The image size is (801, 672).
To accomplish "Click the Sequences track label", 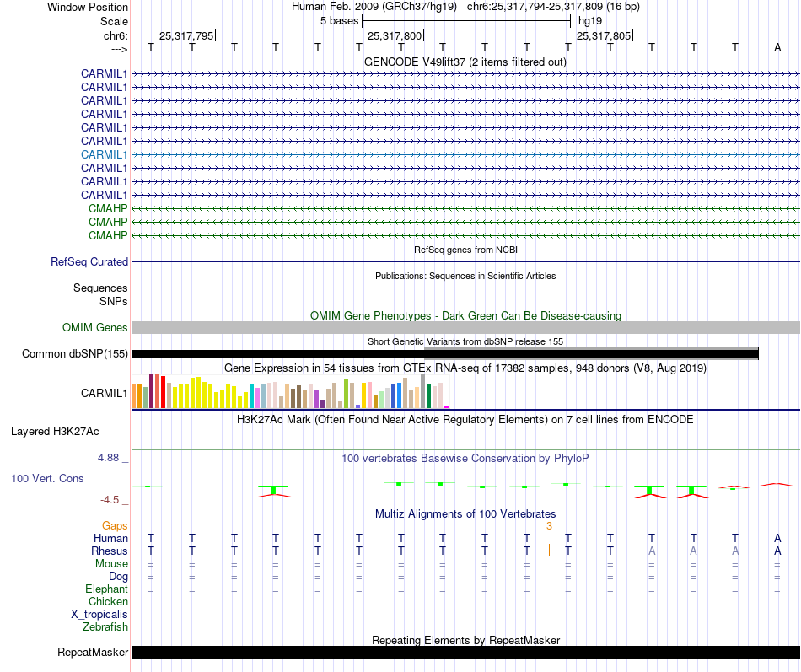I will click(x=100, y=288).
